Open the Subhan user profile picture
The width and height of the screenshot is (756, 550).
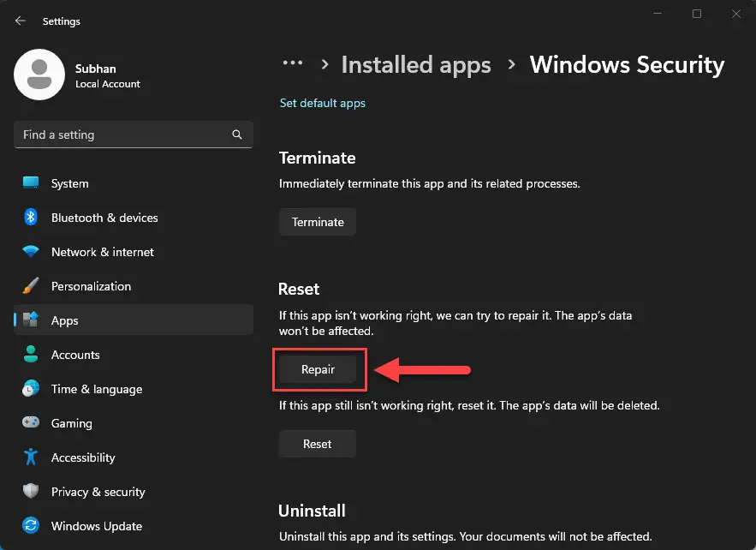coord(39,75)
